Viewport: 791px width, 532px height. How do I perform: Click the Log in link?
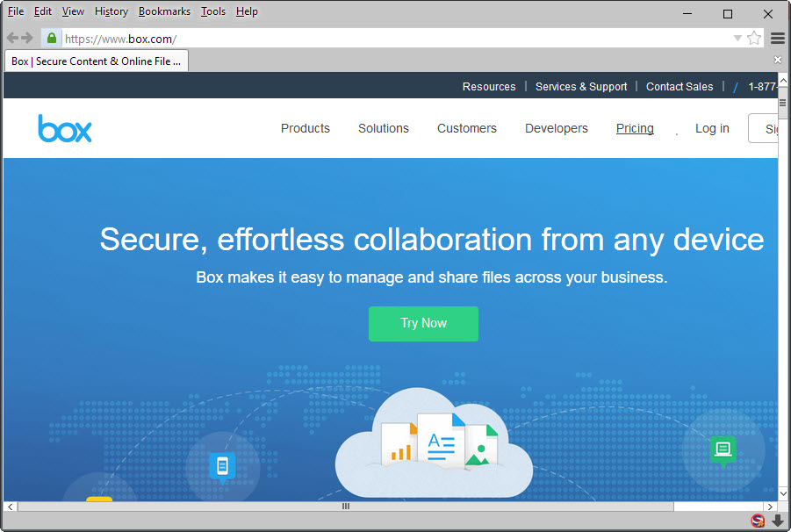[712, 128]
